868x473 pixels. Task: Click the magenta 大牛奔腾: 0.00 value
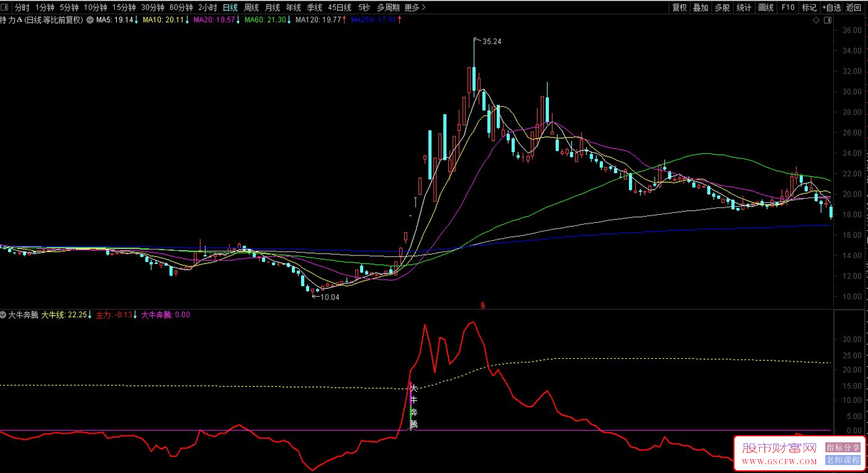point(166,314)
